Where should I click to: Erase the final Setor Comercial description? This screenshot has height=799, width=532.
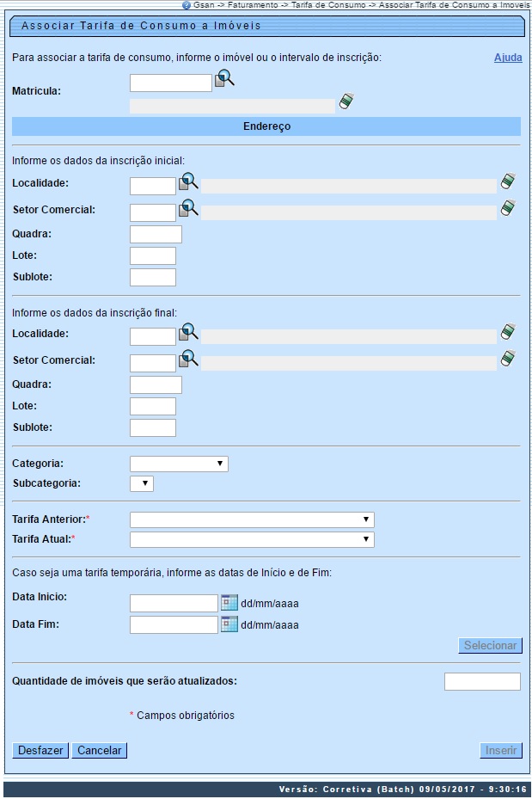click(508, 358)
